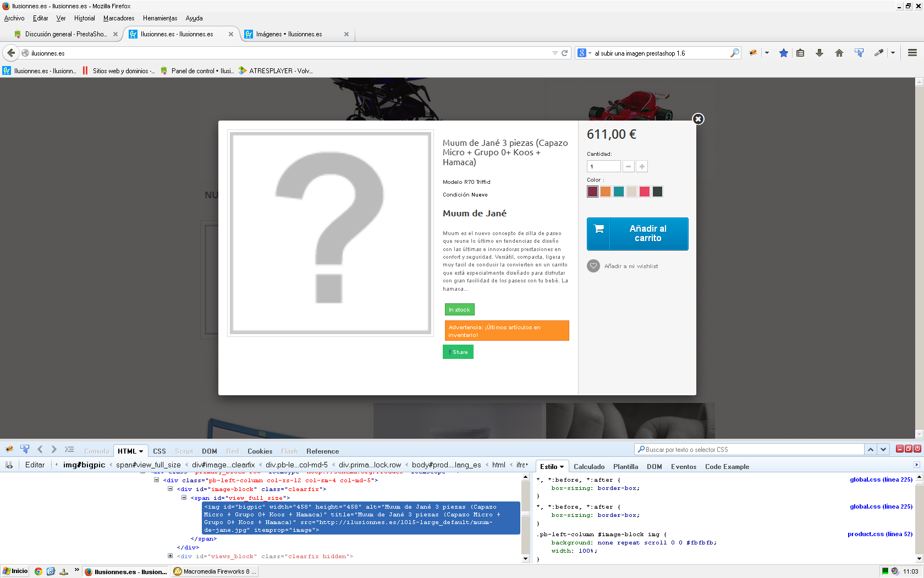Open the Herramientas menu
The height and width of the screenshot is (578, 924).
point(160,18)
